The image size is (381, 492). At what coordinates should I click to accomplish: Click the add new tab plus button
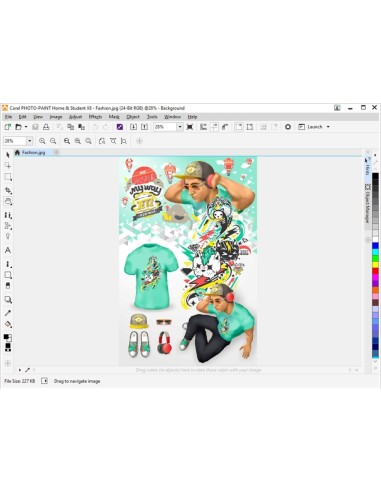pyautogui.click(x=56, y=152)
